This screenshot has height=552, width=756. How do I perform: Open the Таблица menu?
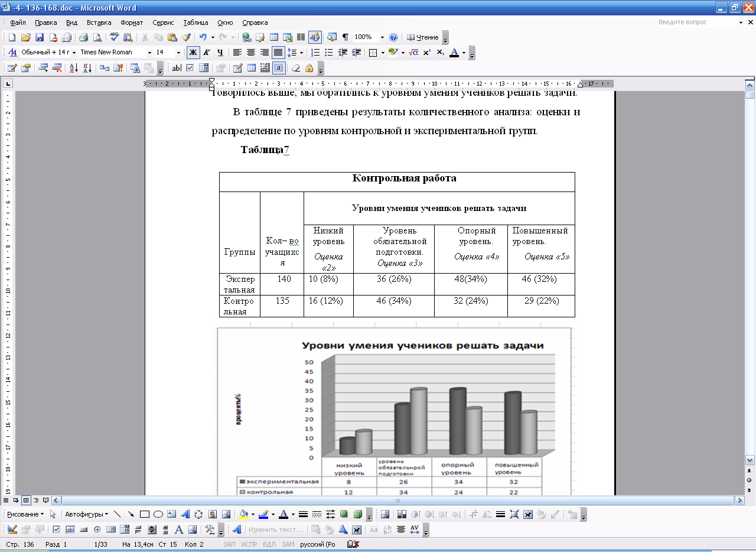click(x=195, y=22)
